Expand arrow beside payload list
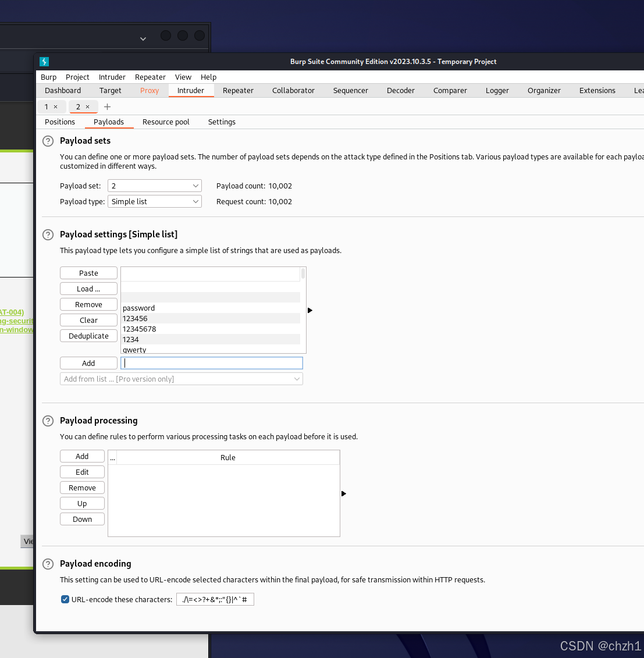The height and width of the screenshot is (658, 644). (x=310, y=311)
